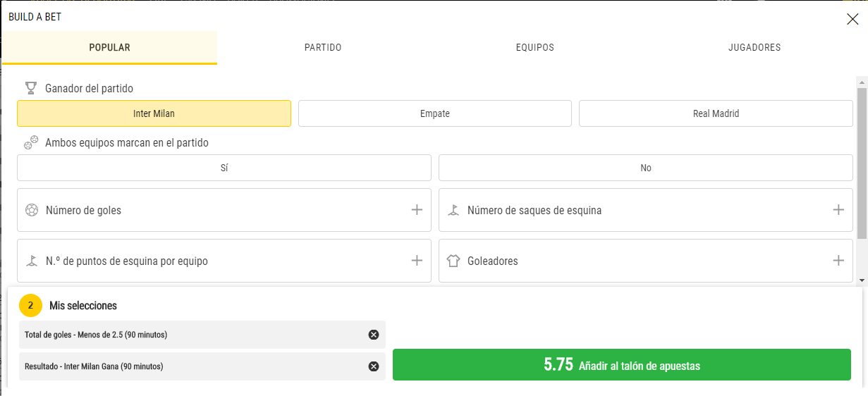Click the corner flag icon in N.º de puntos

click(x=31, y=261)
